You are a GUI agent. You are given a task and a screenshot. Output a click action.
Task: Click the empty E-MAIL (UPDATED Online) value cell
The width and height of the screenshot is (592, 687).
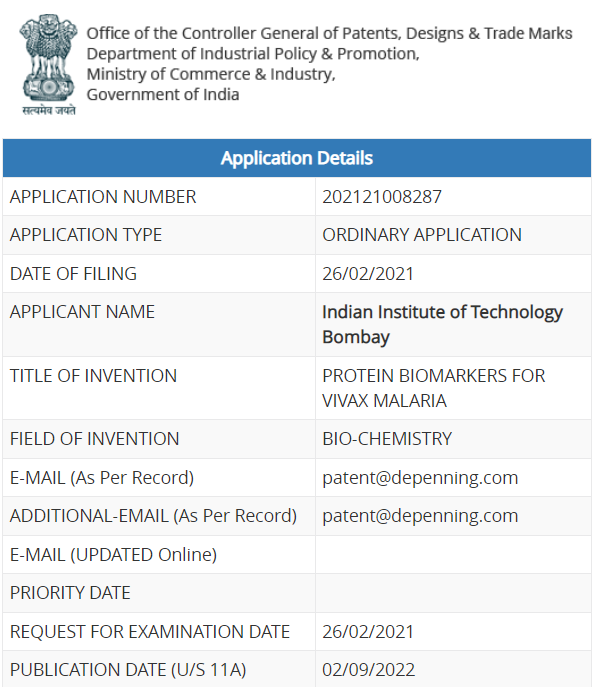point(453,554)
